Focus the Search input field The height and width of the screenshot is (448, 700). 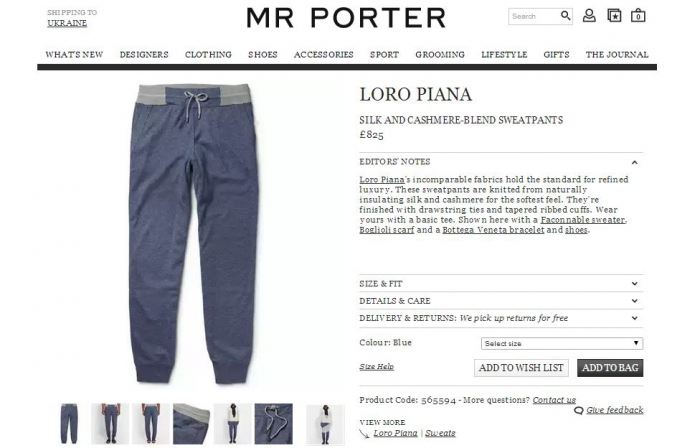point(534,16)
